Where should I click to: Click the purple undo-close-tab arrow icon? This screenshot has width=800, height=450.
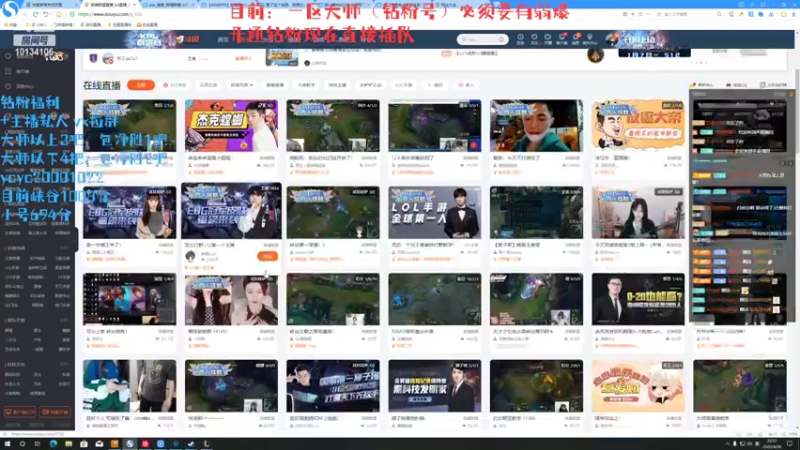coord(46,14)
